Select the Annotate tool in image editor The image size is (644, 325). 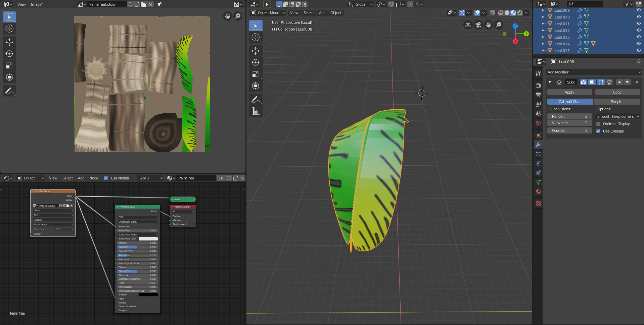[x=9, y=91]
